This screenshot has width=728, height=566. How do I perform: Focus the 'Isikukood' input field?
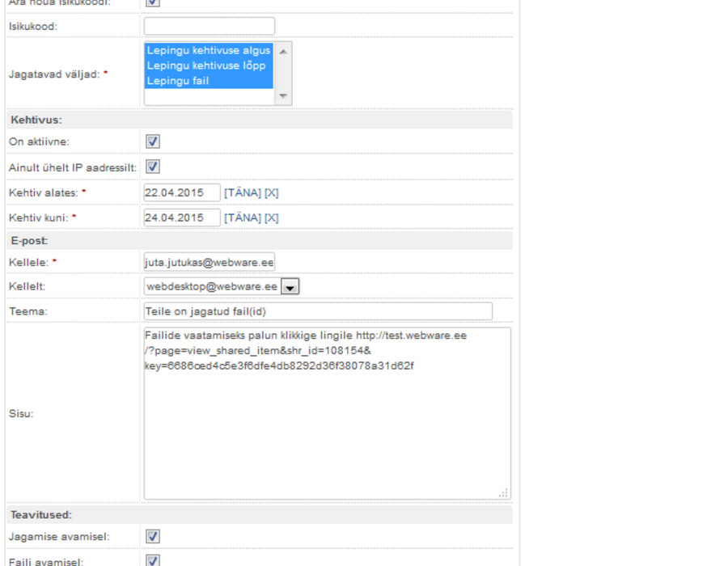[210, 27]
